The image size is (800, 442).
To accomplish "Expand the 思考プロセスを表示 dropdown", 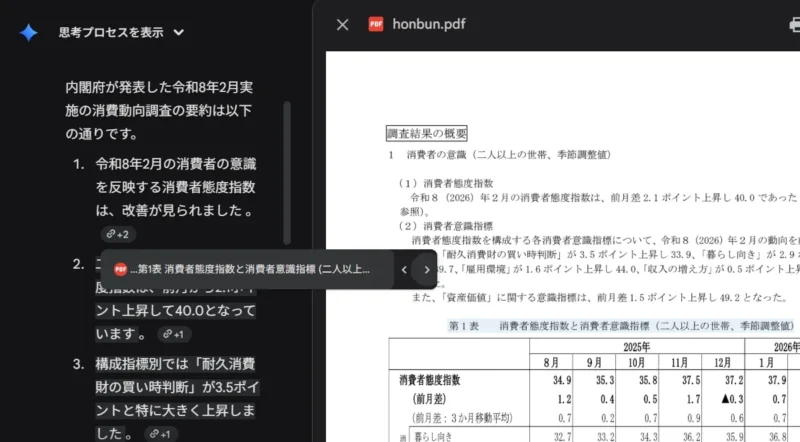I will [121, 32].
